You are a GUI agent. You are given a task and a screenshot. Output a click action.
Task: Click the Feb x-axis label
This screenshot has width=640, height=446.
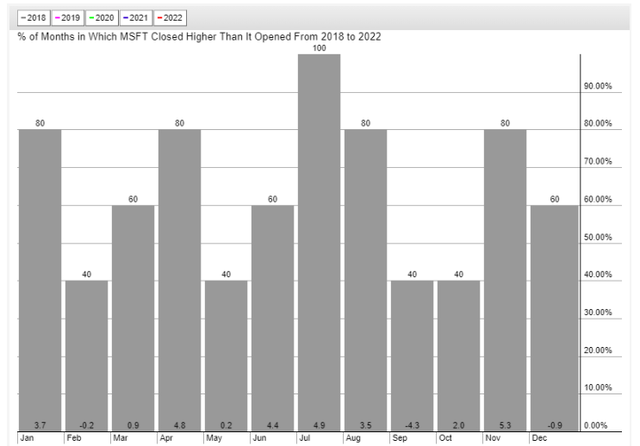pos(74,438)
